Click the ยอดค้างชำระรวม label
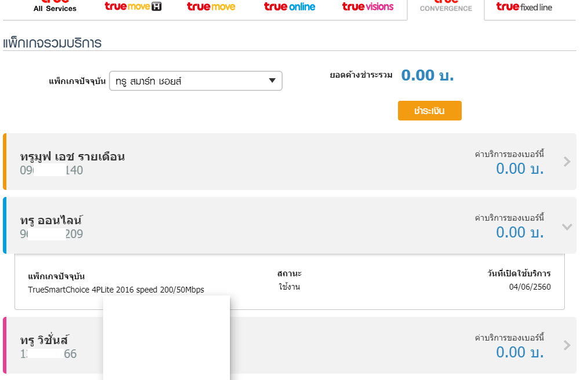This screenshot has width=588, height=380. [361, 75]
